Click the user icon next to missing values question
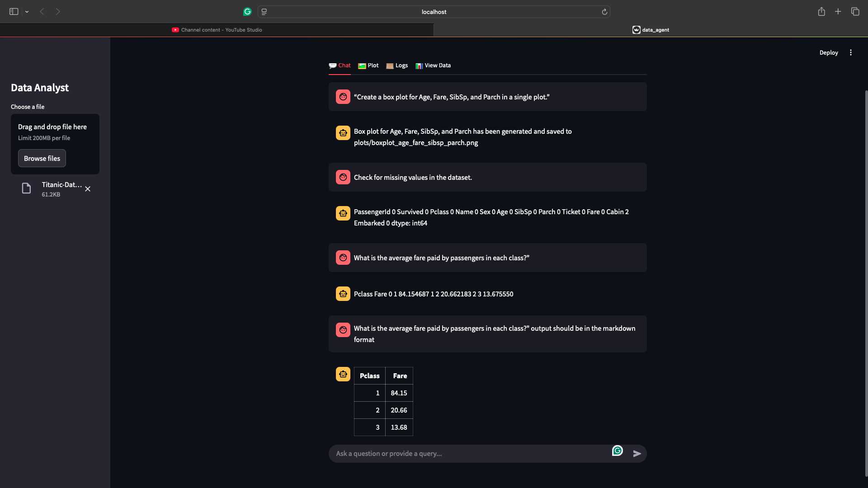The image size is (868, 488). pos(343,177)
